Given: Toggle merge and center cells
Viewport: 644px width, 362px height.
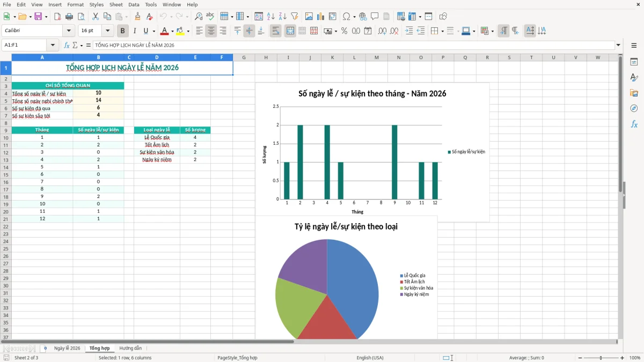Looking at the screenshot, I should (x=290, y=31).
